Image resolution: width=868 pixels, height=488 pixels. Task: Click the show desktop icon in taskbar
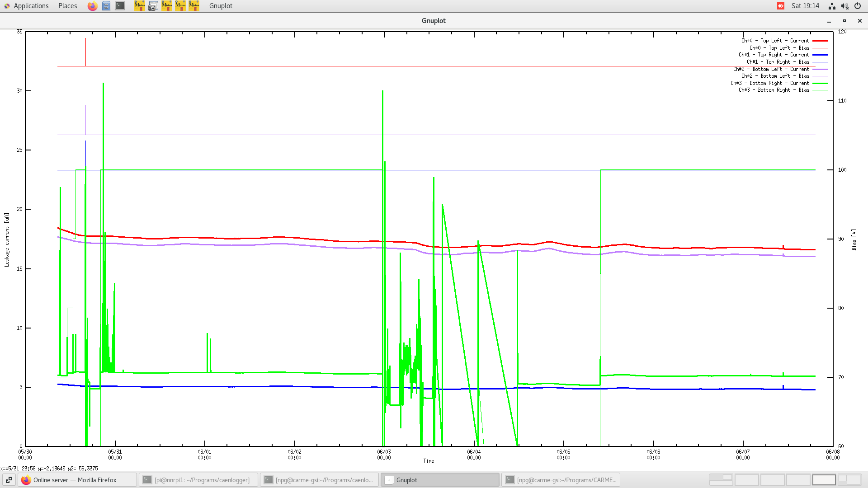pyautogui.click(x=9, y=480)
